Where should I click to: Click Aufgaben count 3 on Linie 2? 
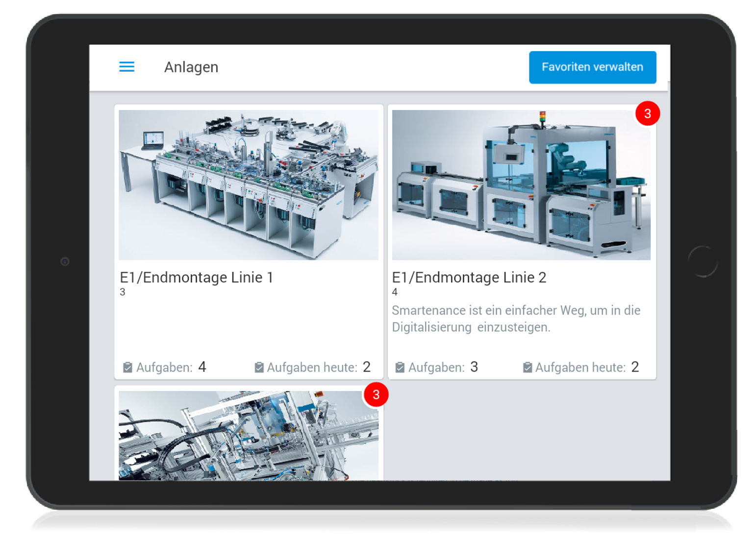click(474, 367)
